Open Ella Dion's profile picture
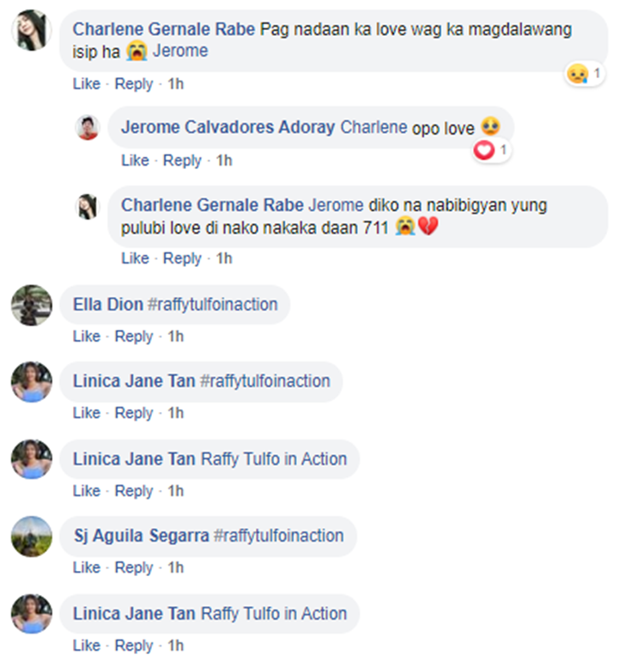The height and width of the screenshot is (661, 644). [x=32, y=306]
